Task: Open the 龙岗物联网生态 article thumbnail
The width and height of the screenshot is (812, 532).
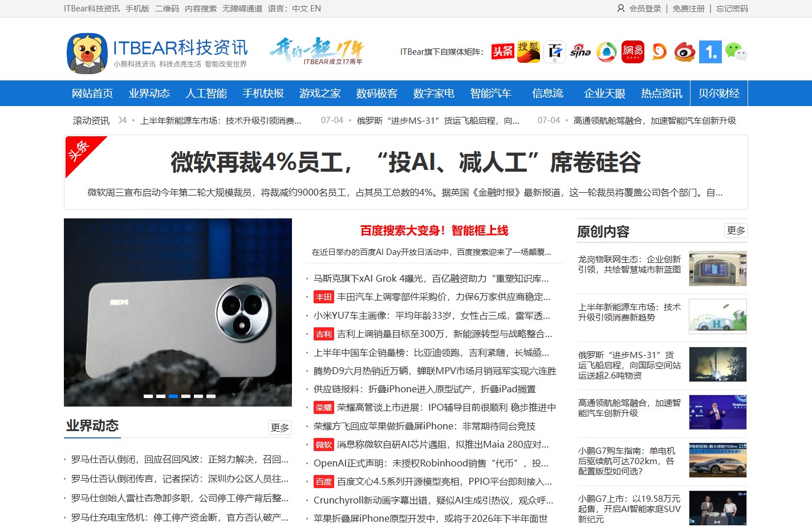Action: (x=718, y=269)
